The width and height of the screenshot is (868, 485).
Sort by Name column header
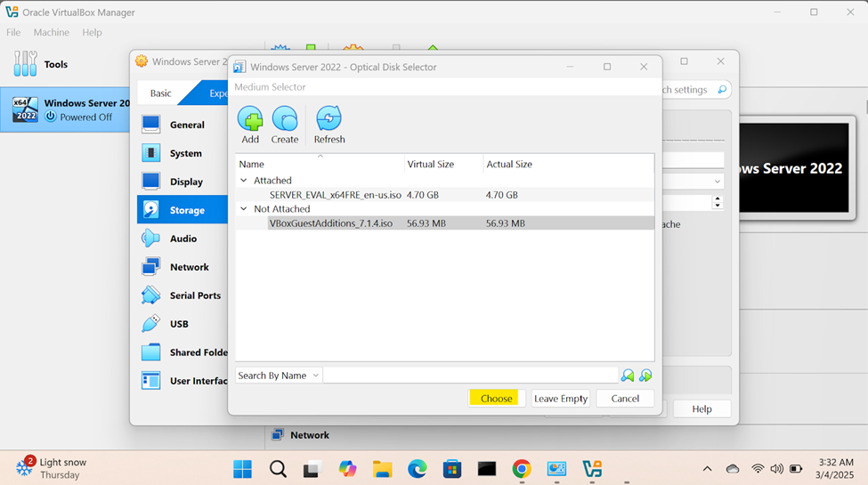[x=320, y=164]
